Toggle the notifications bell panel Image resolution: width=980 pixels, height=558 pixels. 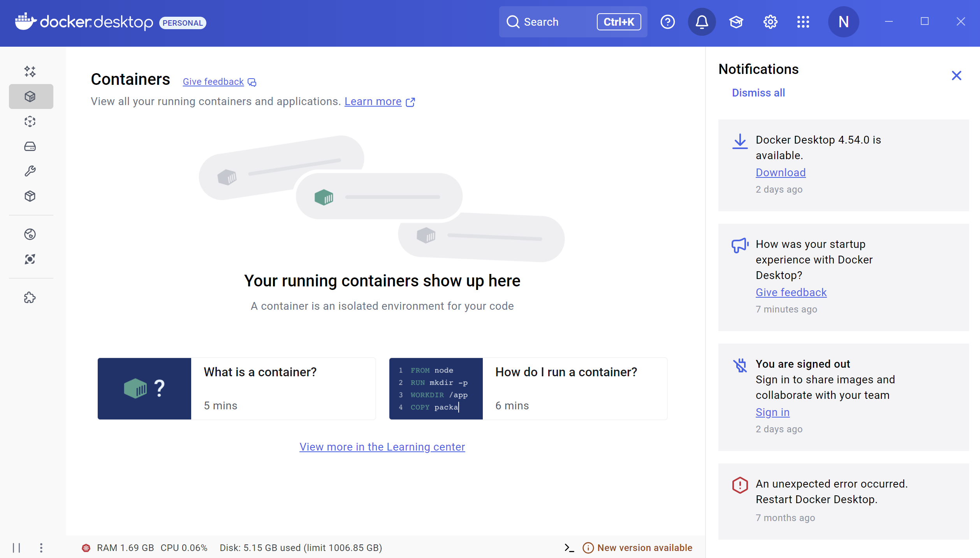(702, 22)
